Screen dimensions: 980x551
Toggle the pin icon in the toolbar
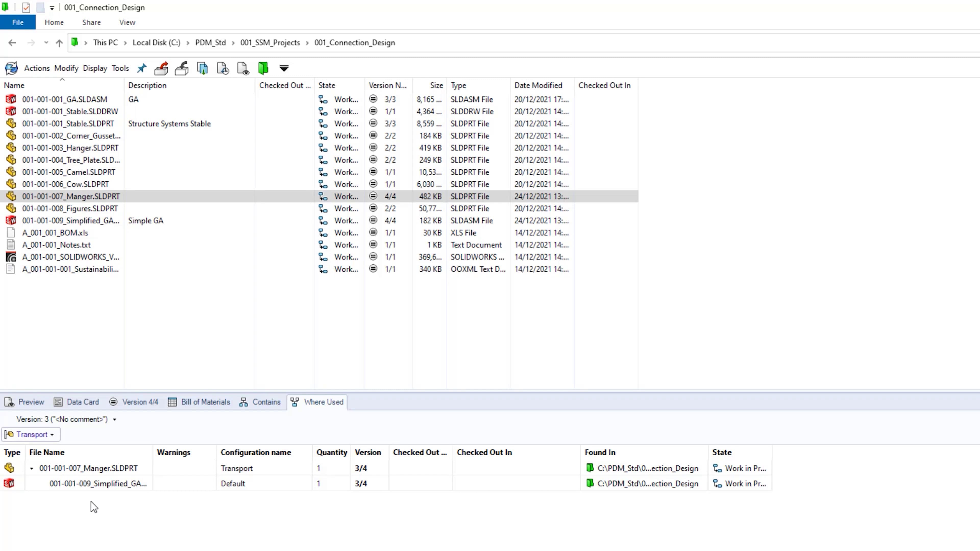142,68
